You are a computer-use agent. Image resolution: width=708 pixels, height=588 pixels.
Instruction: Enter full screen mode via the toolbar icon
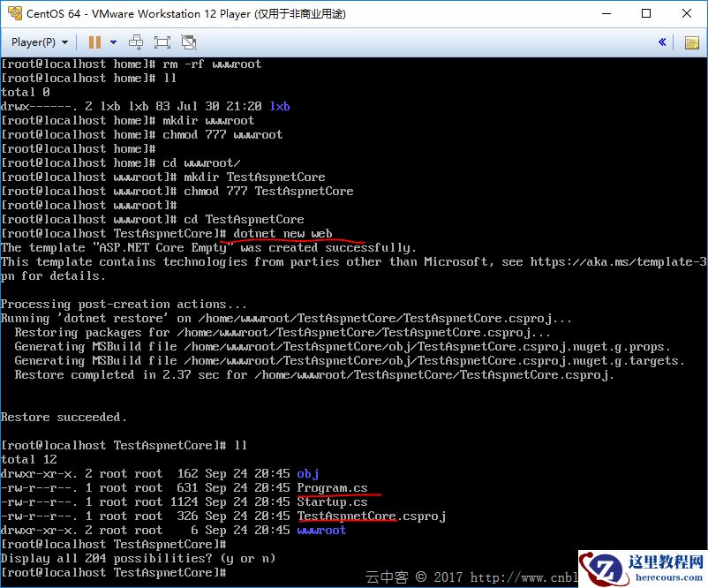pos(162,42)
